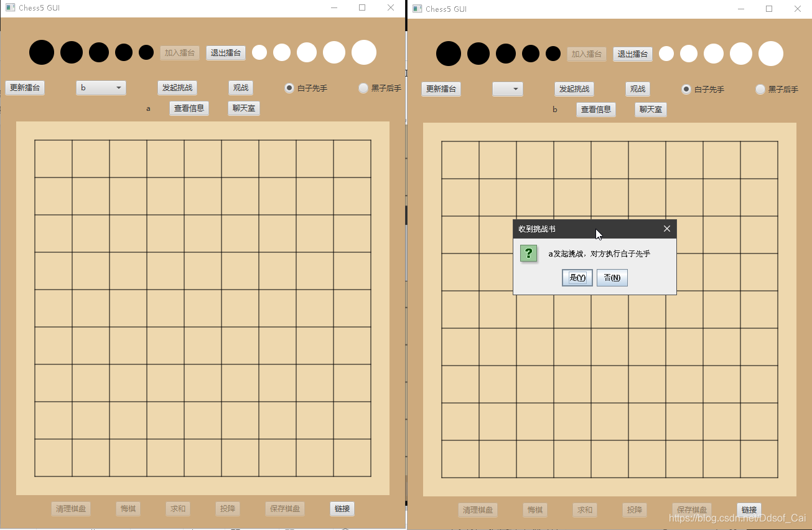Click 更新擂台 in right window

coord(441,89)
